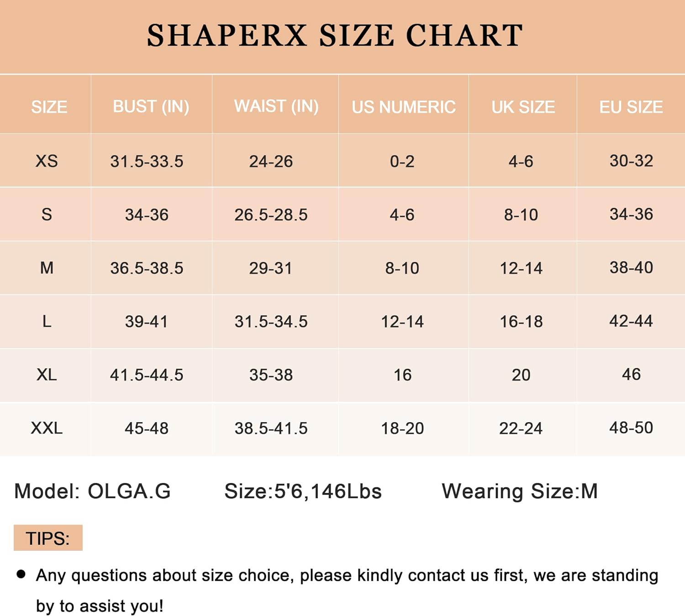Select the BUST (IN) column header
The image size is (685, 616).
pos(151,106)
